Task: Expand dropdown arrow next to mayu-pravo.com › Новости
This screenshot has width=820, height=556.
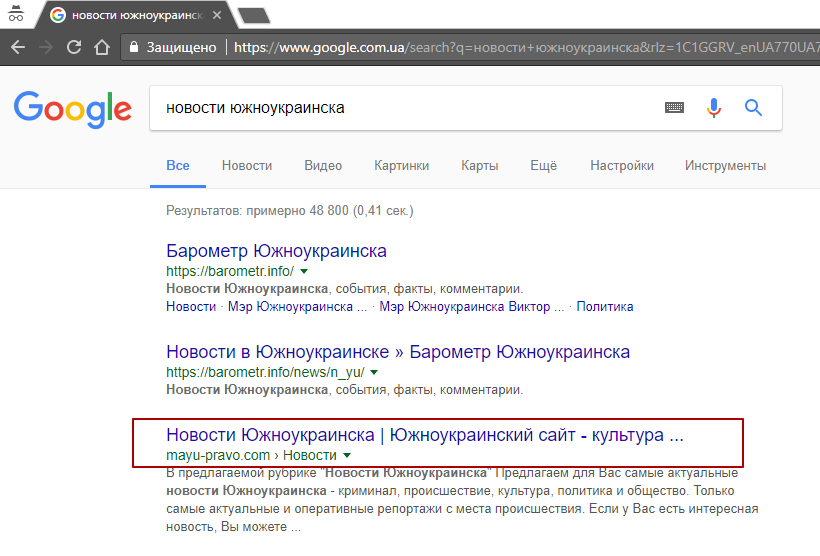Action: tap(347, 456)
